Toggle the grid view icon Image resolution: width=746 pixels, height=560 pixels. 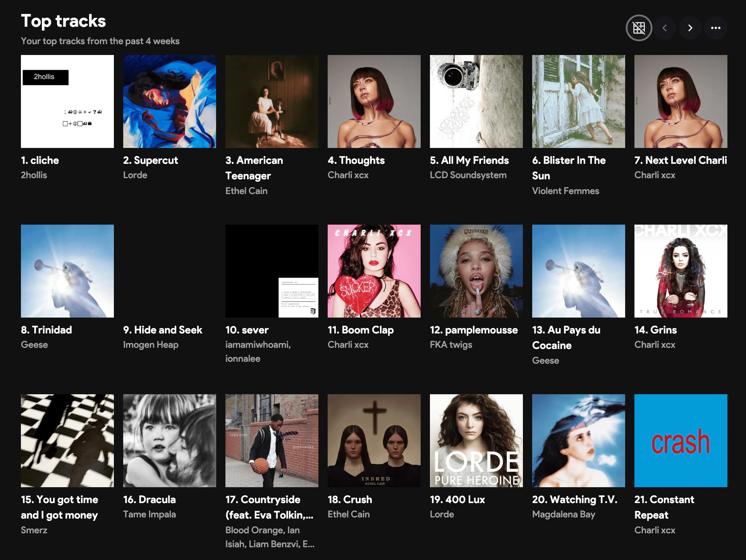pos(639,28)
